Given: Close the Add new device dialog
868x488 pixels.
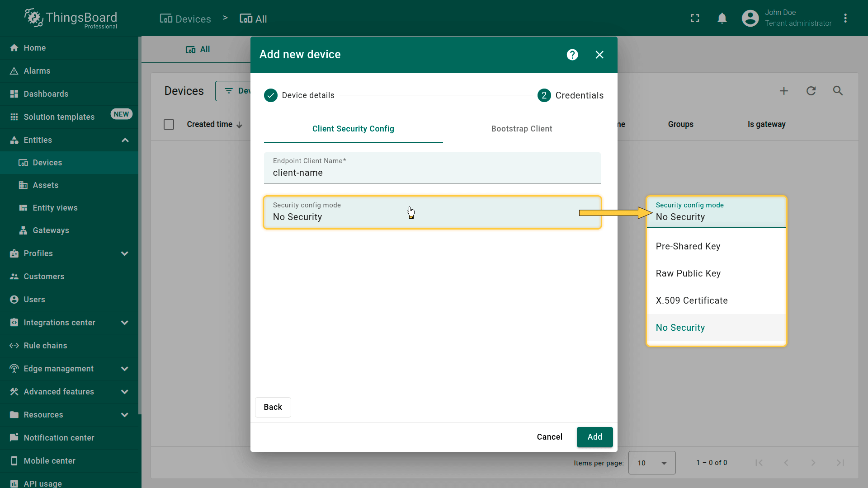Looking at the screenshot, I should click(x=599, y=55).
